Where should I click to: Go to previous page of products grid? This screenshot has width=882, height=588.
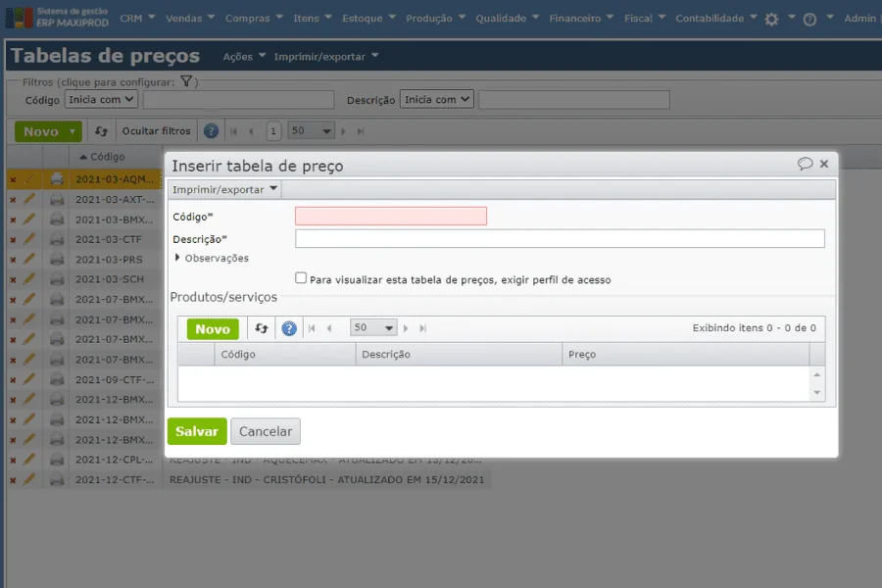(x=329, y=328)
